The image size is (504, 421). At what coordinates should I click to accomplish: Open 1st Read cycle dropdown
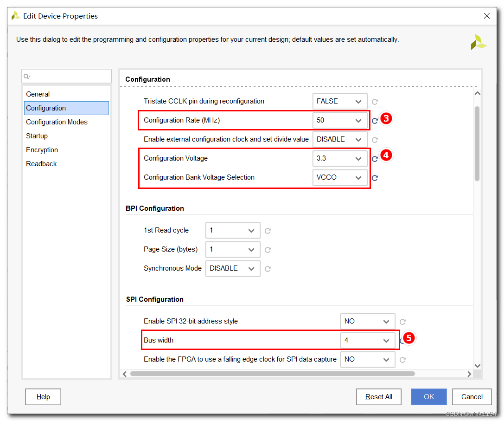(233, 230)
